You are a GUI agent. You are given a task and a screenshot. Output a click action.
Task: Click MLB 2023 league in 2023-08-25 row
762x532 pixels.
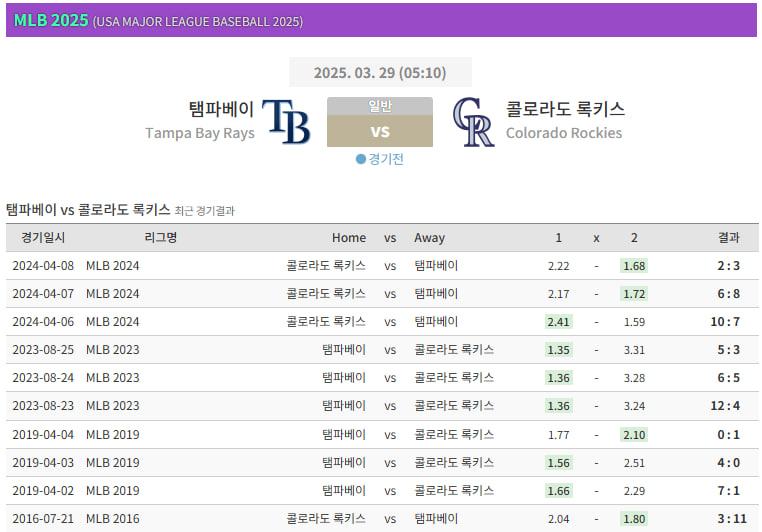113,350
